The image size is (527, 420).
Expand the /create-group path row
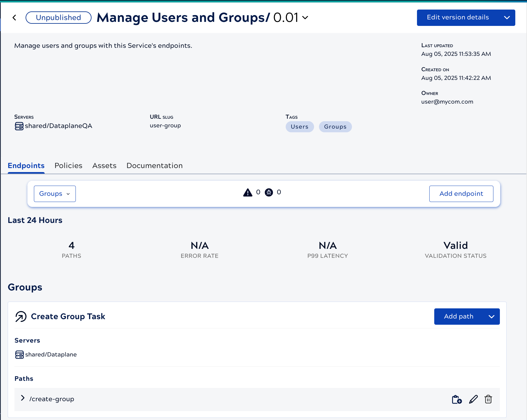22,398
